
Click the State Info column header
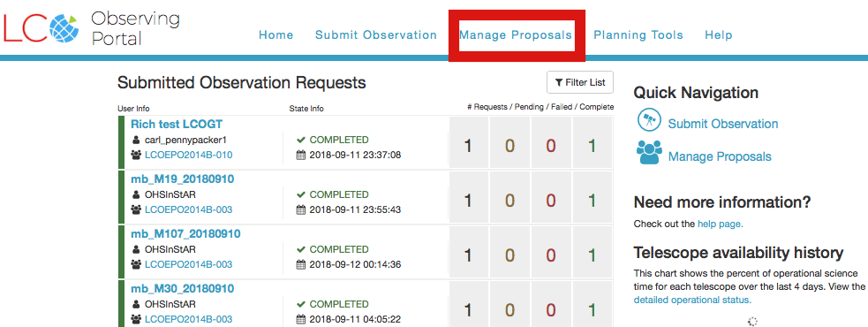(306, 109)
